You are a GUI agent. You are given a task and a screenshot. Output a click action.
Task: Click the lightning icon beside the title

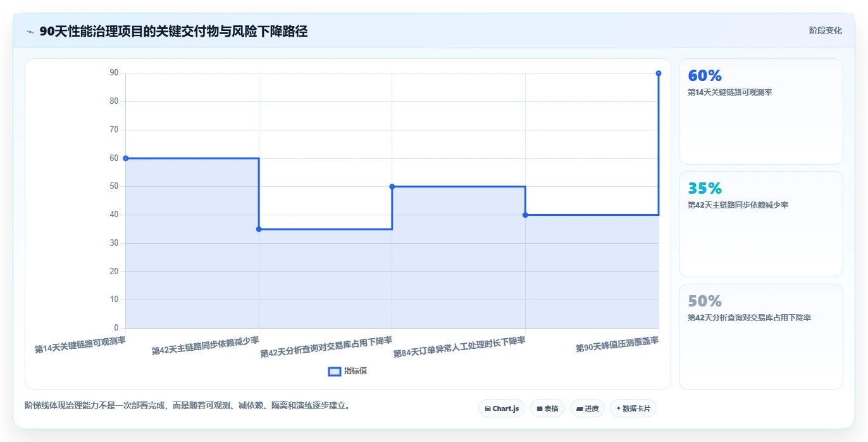[x=30, y=32]
